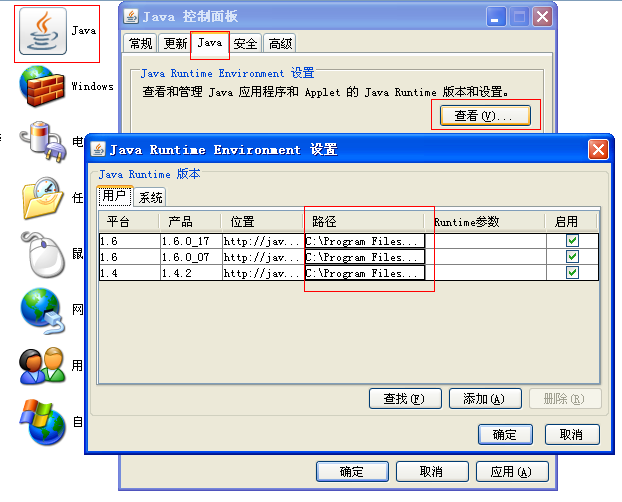Open the power options battery icon

tap(43, 142)
